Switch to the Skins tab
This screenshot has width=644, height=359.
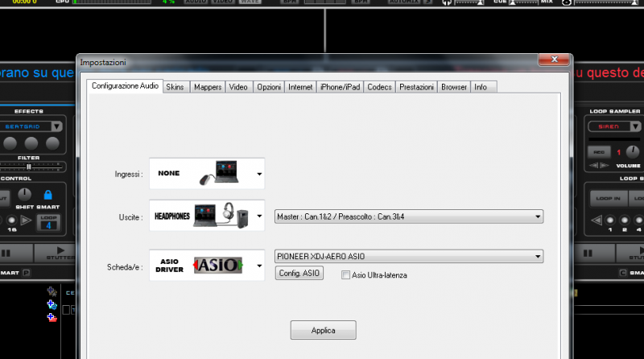[x=175, y=87]
